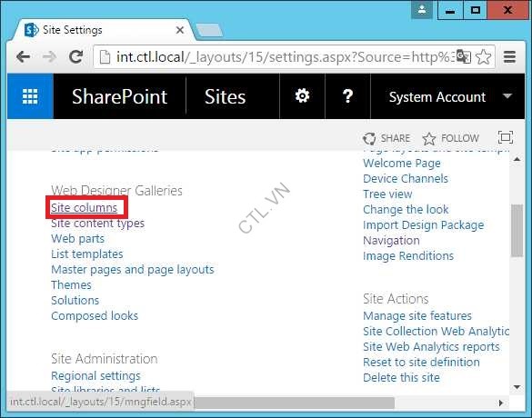
Task: Open the Composed looks link
Action: point(95,316)
